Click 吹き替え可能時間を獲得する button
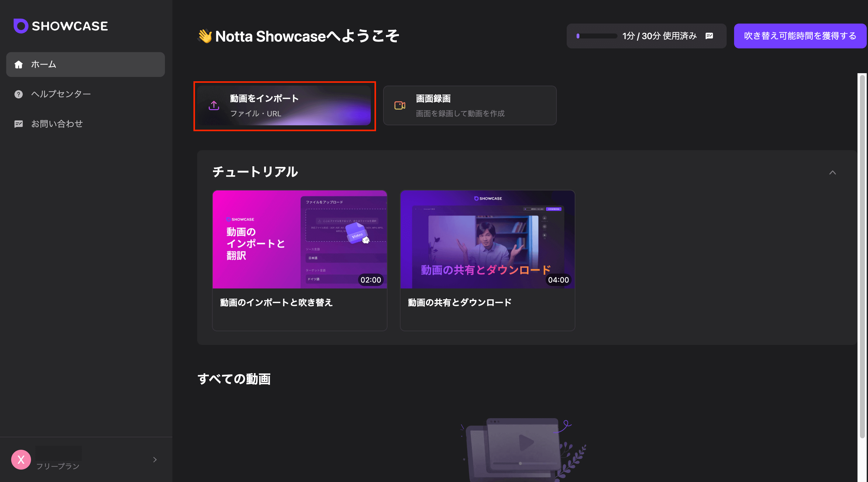 (x=800, y=36)
